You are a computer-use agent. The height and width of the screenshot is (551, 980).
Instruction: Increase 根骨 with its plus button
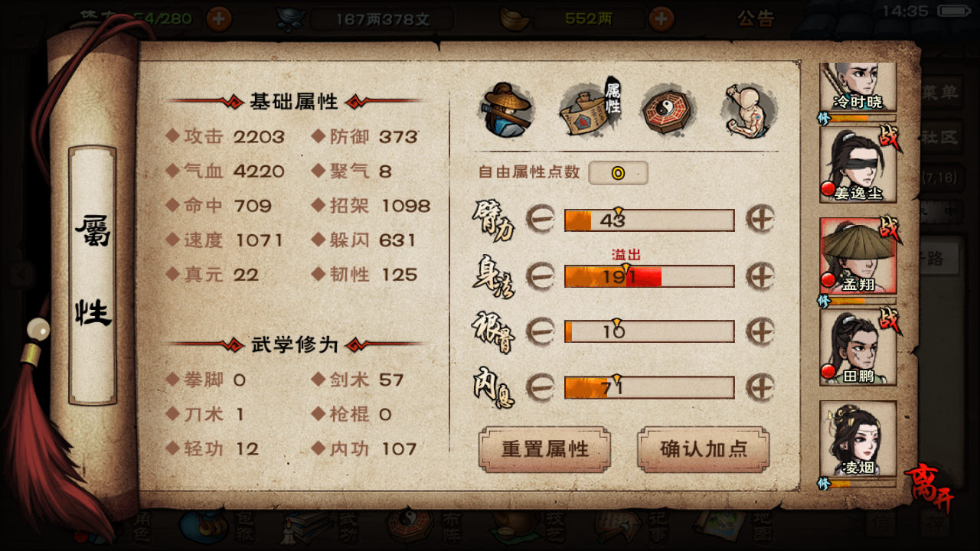click(x=760, y=331)
